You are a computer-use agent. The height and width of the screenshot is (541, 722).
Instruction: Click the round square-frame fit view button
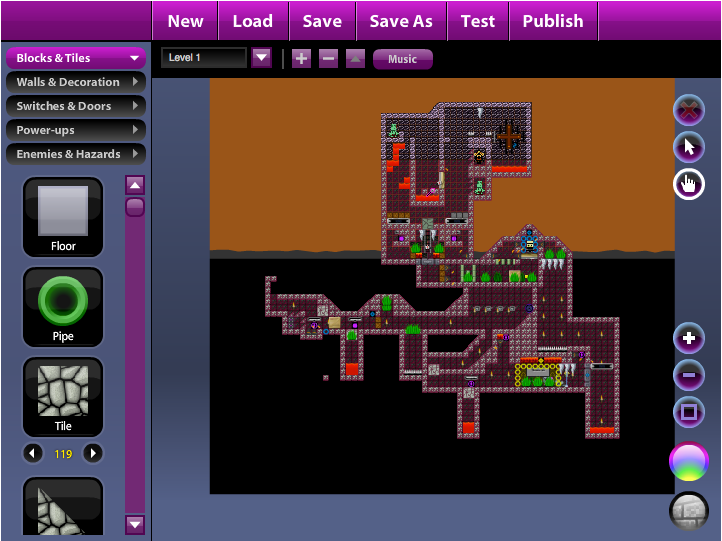689,412
